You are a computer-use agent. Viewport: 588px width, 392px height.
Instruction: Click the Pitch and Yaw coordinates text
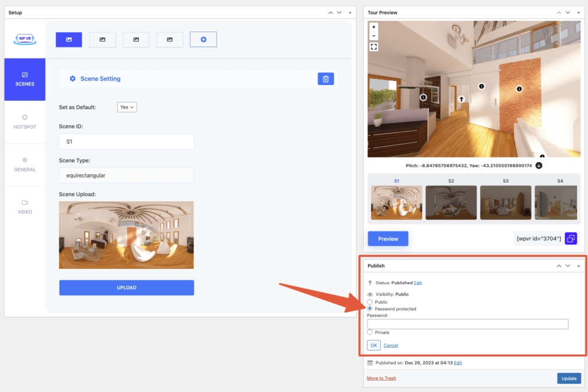(x=469, y=166)
